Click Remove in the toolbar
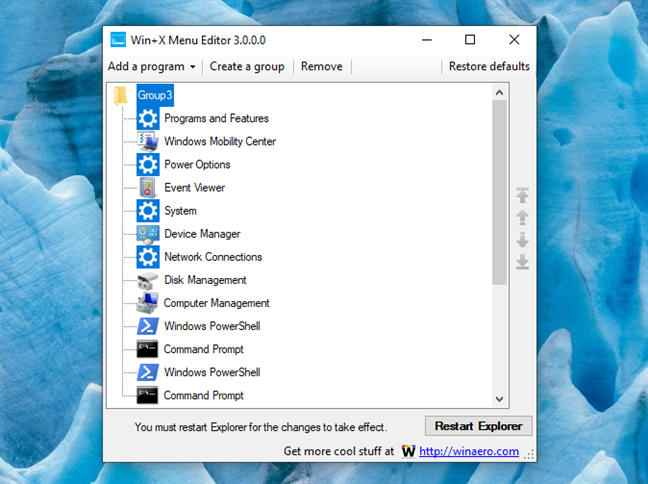The height and width of the screenshot is (484, 648). click(322, 67)
